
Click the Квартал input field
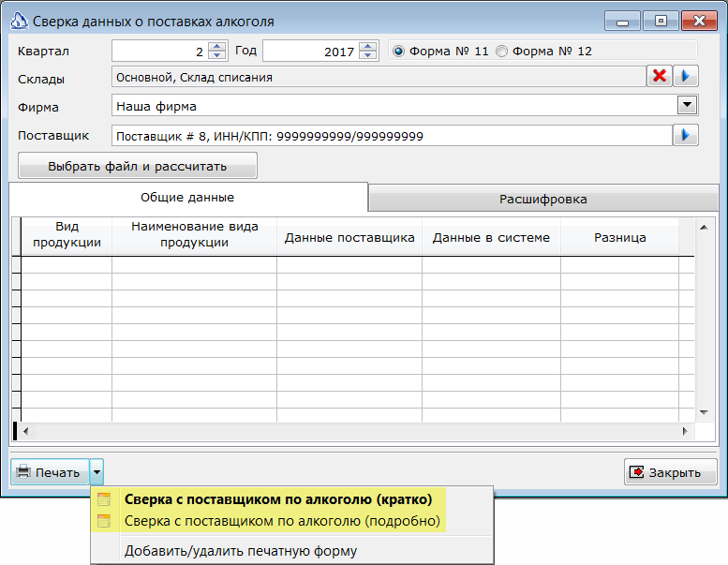tap(160, 51)
